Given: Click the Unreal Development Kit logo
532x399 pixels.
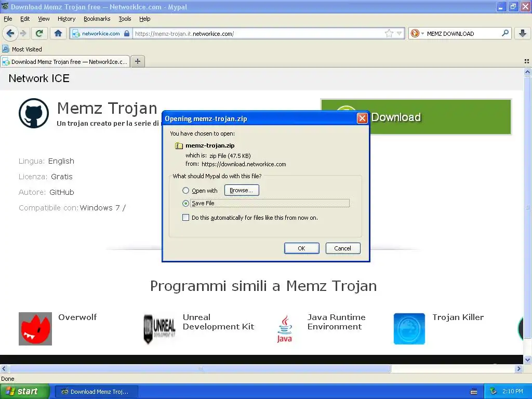Looking at the screenshot, I should point(159,329).
